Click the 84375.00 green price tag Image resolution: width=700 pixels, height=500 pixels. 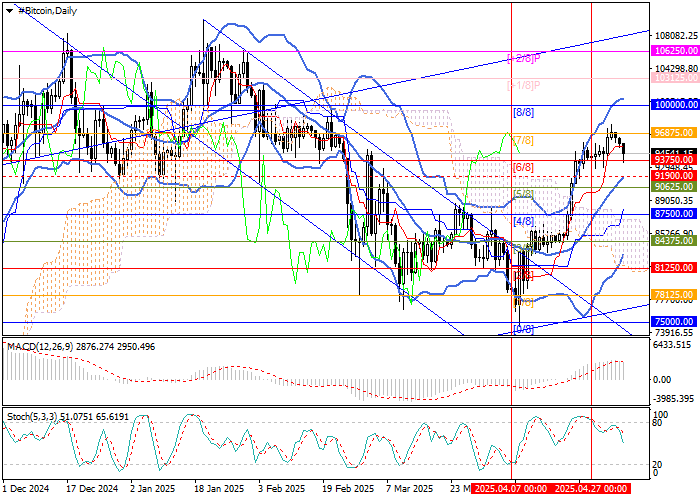coord(671,241)
